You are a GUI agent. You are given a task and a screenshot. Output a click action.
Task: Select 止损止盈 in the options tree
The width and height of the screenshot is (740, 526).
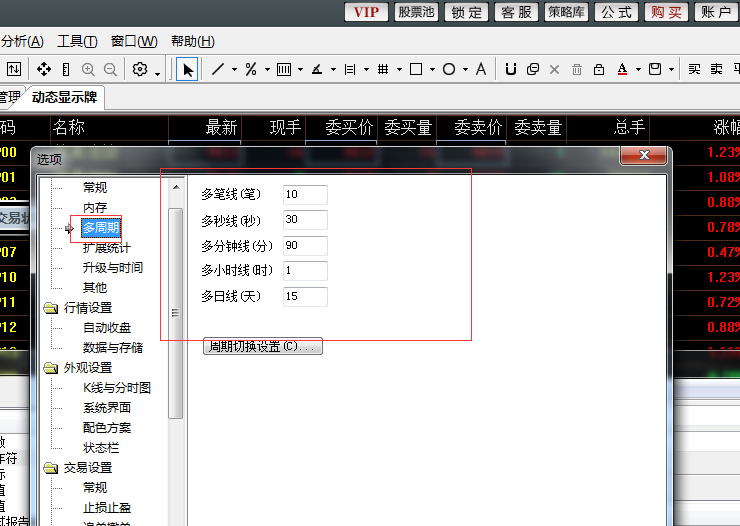click(x=107, y=508)
